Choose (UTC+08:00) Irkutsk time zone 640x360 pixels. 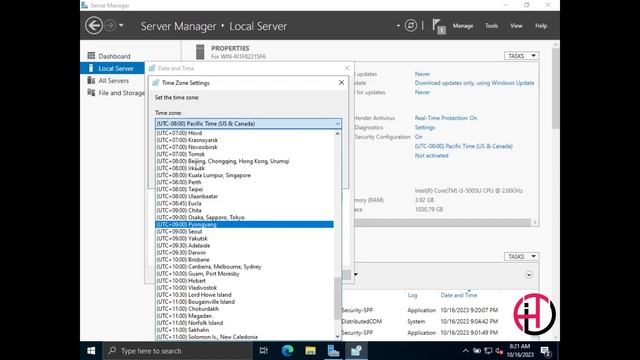click(245, 168)
